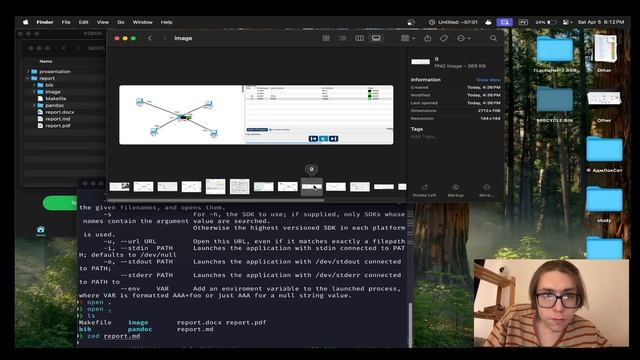The width and height of the screenshot is (640, 360).
Task: Open the Edit menu
Action: coord(84,22)
